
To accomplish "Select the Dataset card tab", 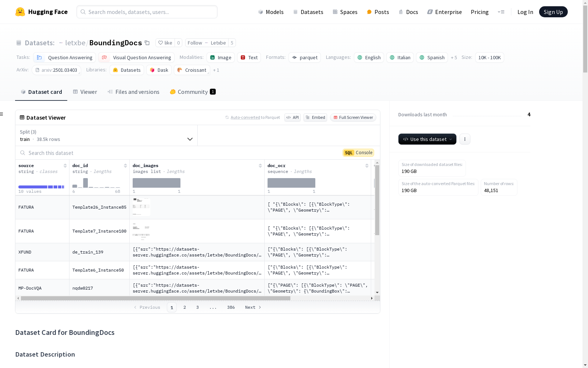I will tap(41, 92).
